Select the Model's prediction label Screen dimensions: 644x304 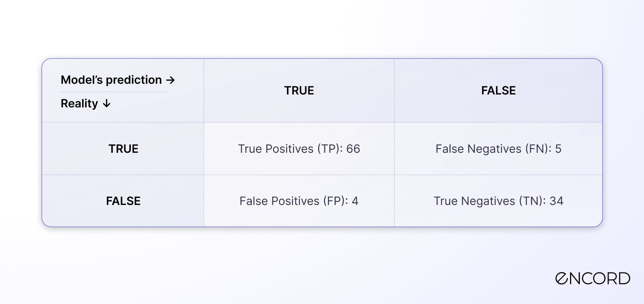[x=111, y=80]
